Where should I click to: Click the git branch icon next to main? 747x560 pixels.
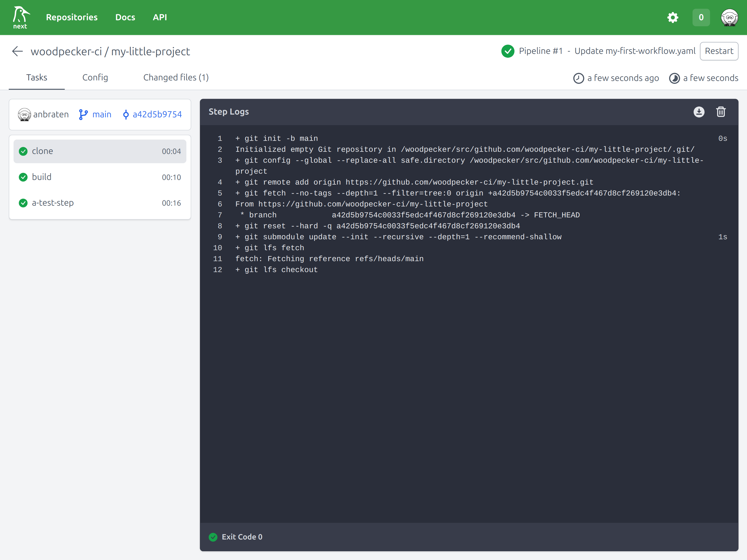83,115
